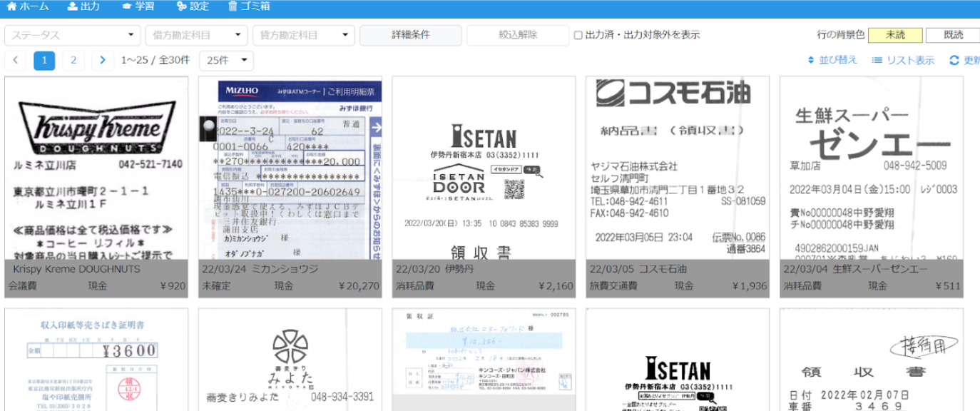Select the 既読 white background swatch

pos(953,35)
